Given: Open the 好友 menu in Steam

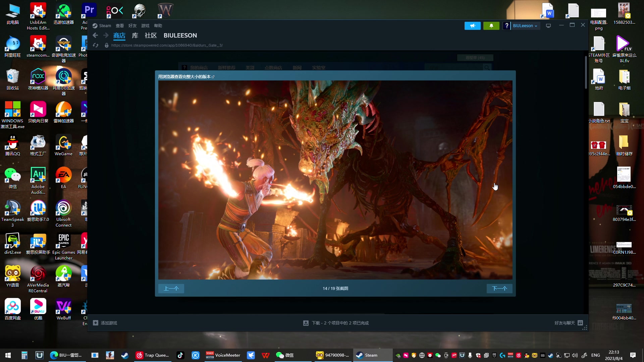Looking at the screenshot, I should 132,26.
